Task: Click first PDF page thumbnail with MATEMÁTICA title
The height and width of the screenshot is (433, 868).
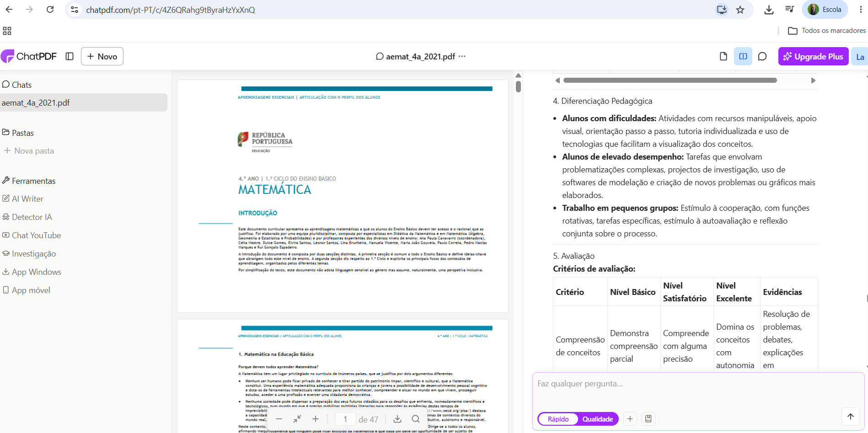Action: click(343, 196)
